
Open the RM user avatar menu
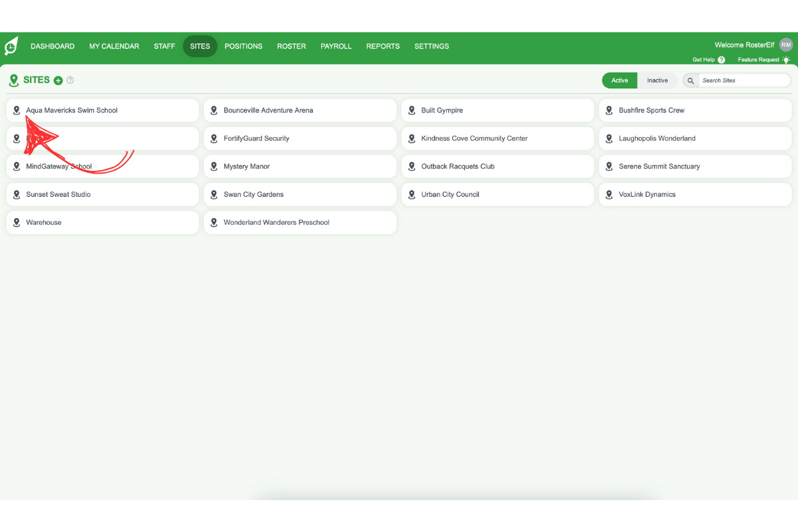(x=786, y=45)
